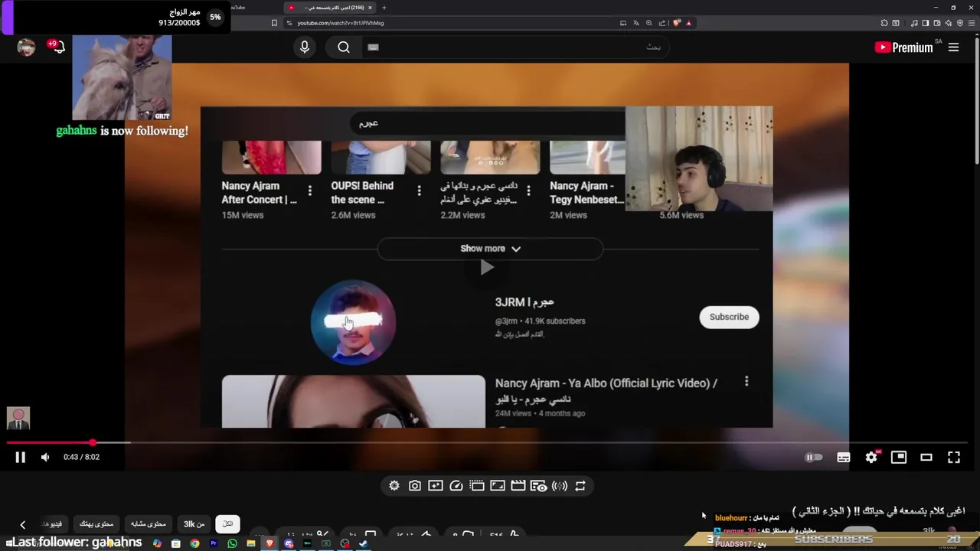Open Brave Shields lion icon
Viewport: 980px width, 551px height.
pos(677,23)
